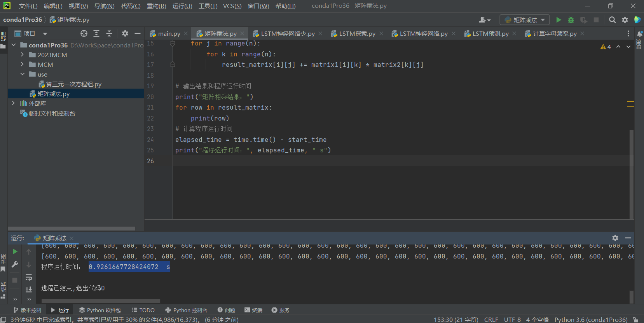This screenshot has height=323, width=644.
Task: Collapse the use folder
Action: click(x=22, y=74)
